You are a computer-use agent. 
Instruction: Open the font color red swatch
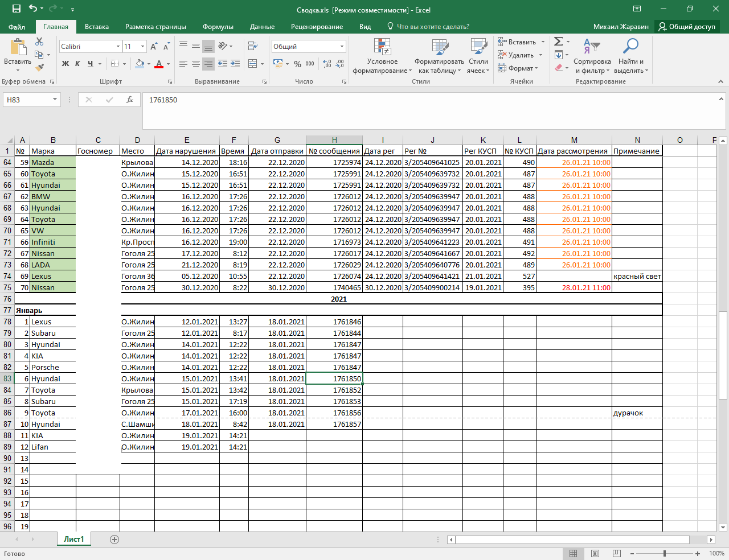[x=159, y=64]
